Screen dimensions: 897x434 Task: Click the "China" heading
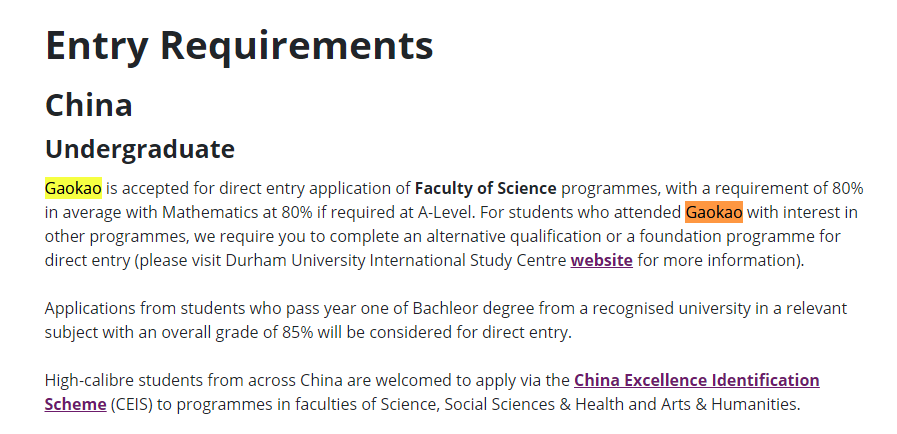point(89,105)
